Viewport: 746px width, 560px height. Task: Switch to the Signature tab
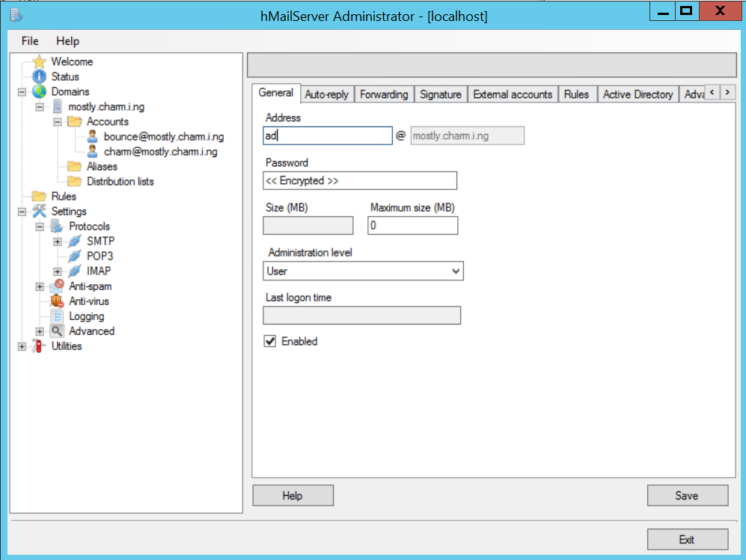[x=441, y=94]
